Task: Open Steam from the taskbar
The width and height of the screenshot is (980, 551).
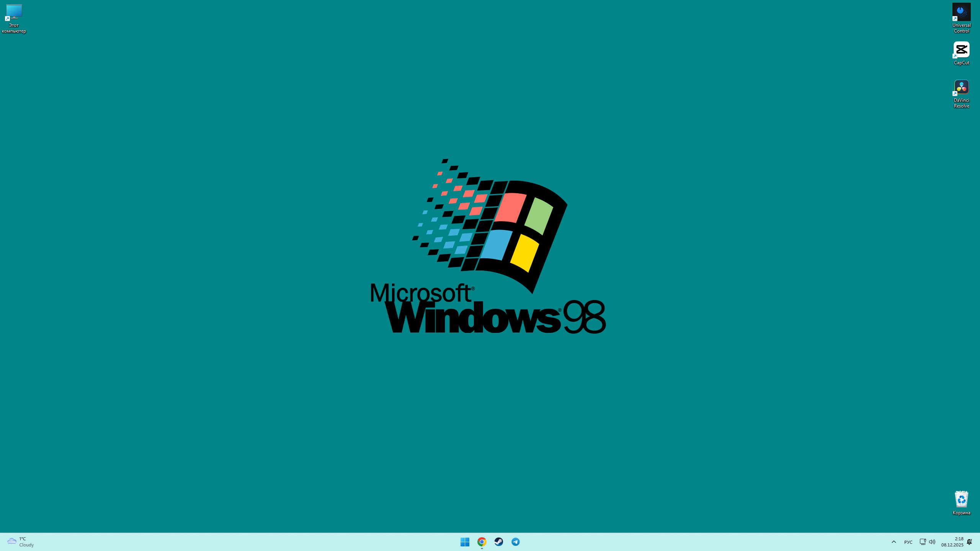Action: 498,541
